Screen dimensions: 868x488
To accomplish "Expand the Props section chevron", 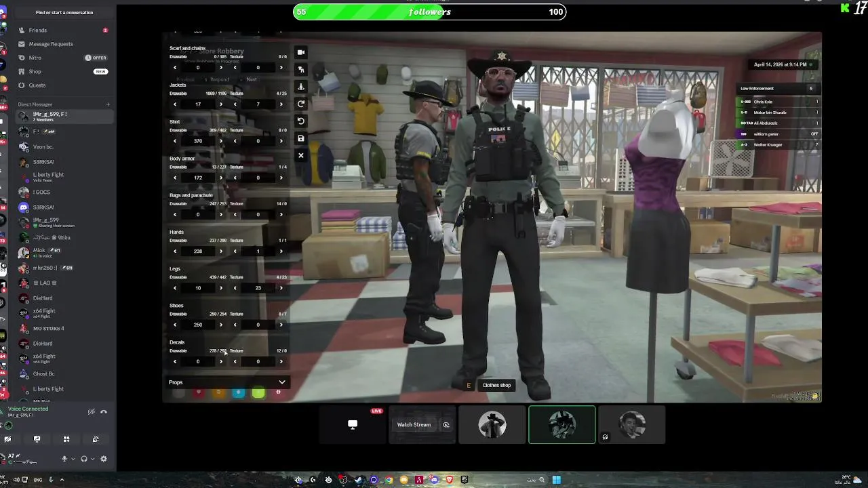I will [x=282, y=382].
